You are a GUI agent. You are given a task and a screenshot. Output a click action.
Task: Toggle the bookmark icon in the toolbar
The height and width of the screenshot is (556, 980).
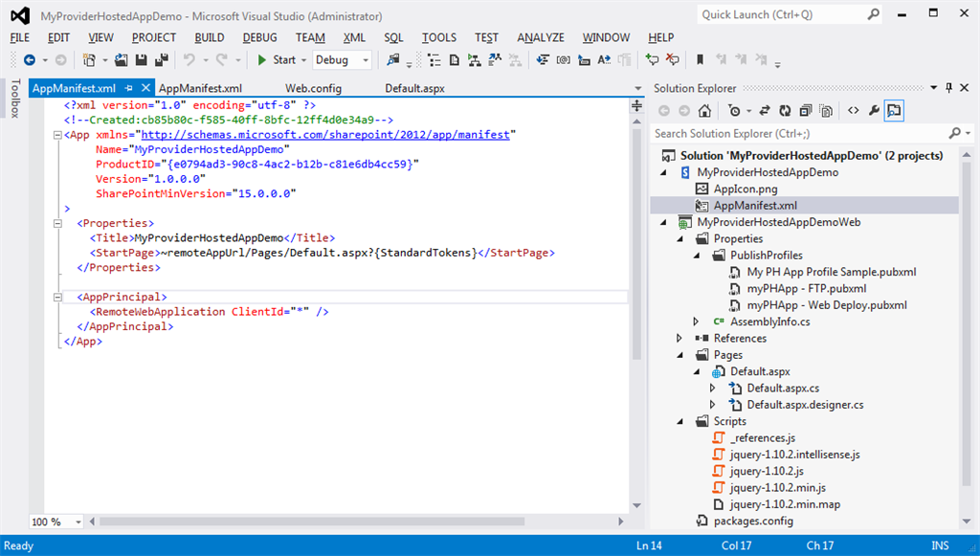700,59
